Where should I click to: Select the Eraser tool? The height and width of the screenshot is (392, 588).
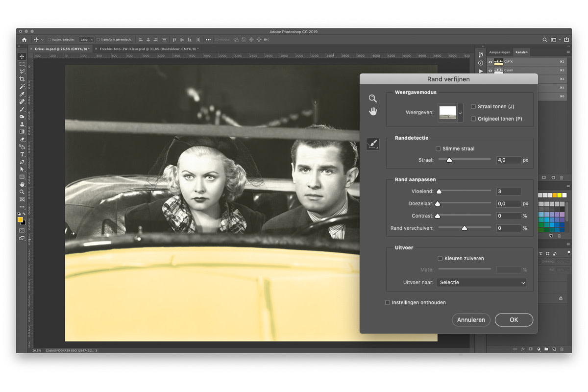point(22,139)
